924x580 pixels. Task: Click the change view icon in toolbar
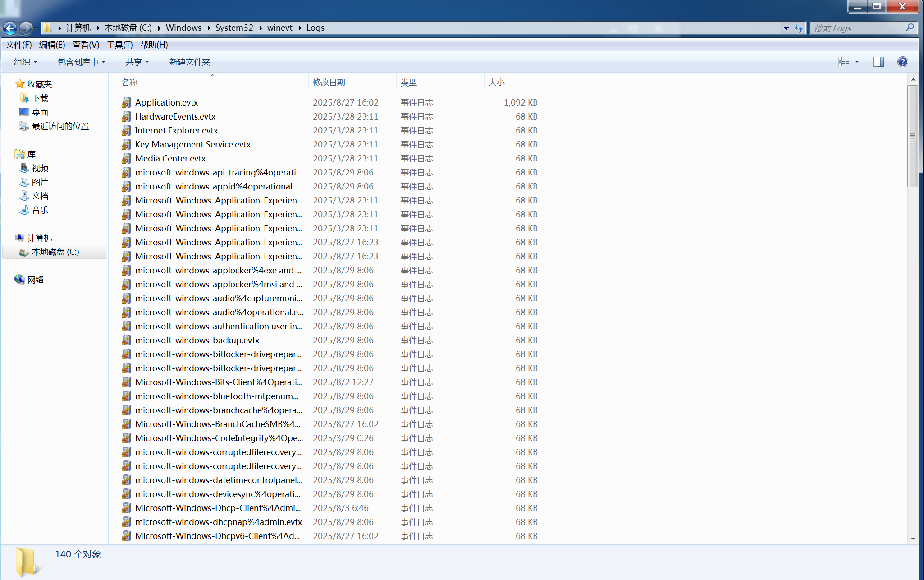843,62
